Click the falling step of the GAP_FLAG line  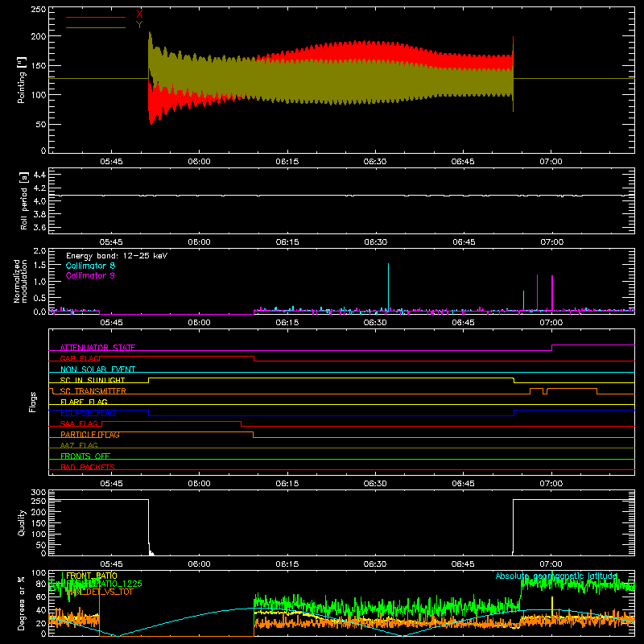pos(254,358)
